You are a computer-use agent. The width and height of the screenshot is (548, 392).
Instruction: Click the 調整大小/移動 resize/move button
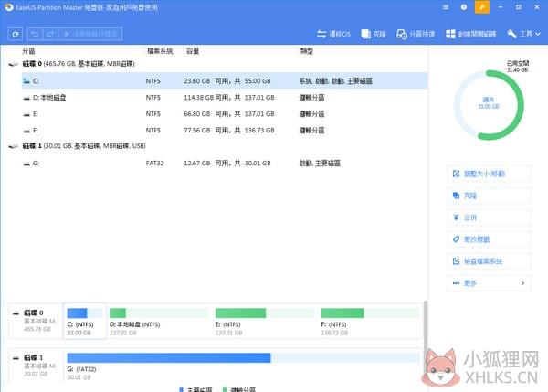tap(489, 174)
